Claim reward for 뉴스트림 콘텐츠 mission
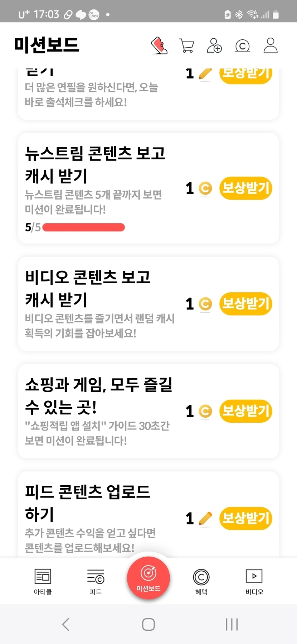Image resolution: width=297 pixels, height=644 pixels. pos(245,188)
